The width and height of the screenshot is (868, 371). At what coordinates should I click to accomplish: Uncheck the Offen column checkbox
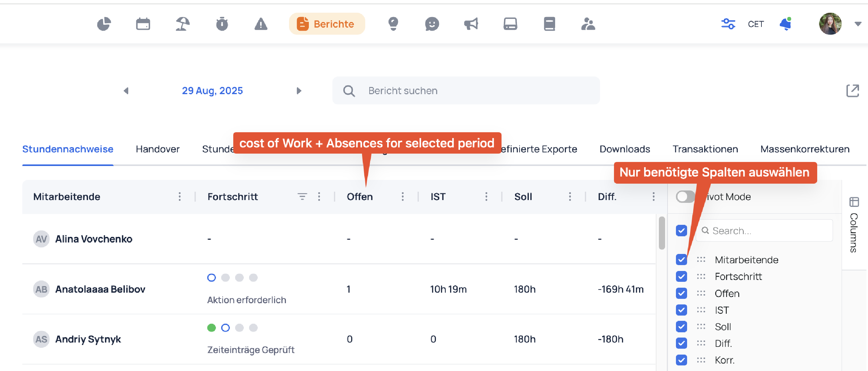coord(681,293)
